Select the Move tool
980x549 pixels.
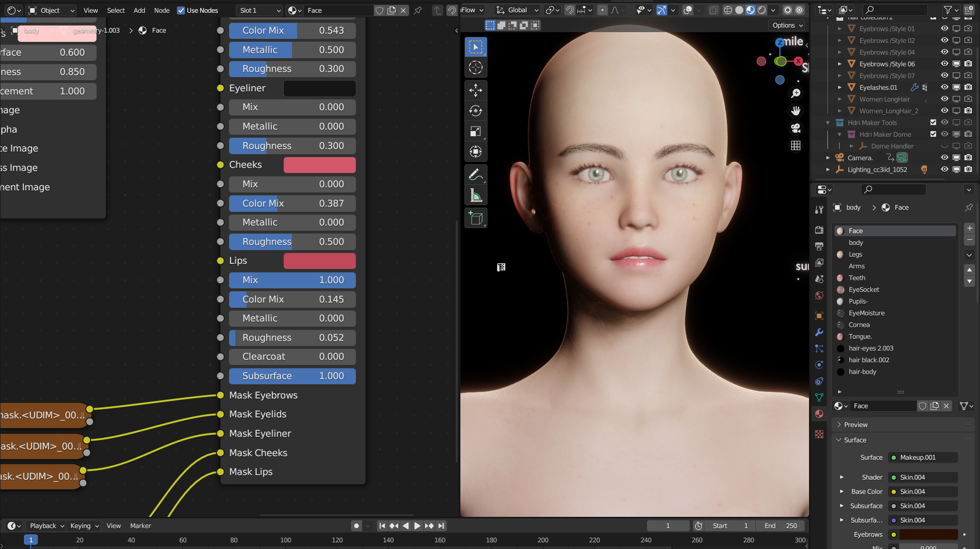point(476,90)
